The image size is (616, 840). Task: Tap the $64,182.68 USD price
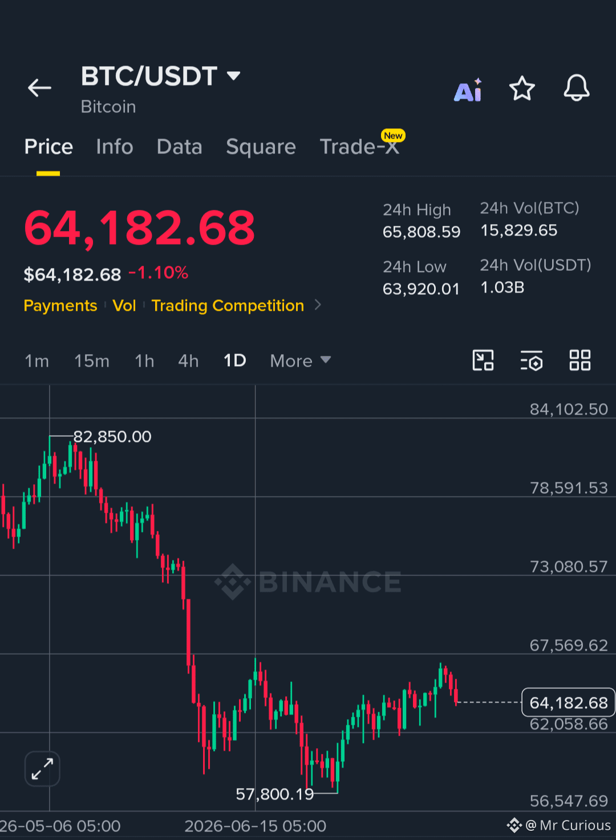[x=72, y=275]
